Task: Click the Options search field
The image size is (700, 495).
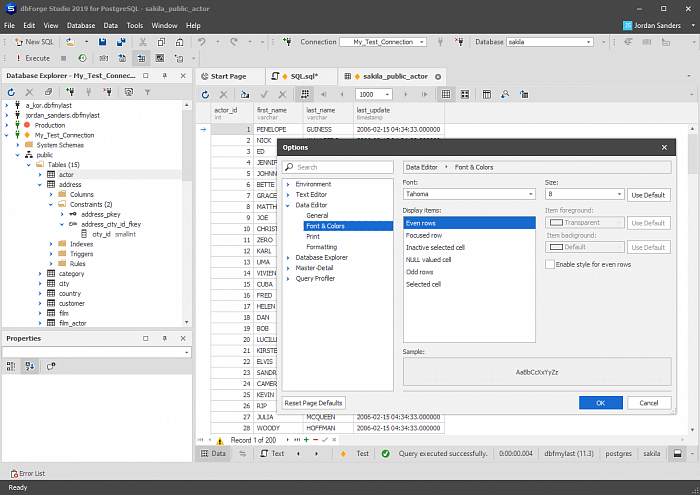Action: pos(338,167)
